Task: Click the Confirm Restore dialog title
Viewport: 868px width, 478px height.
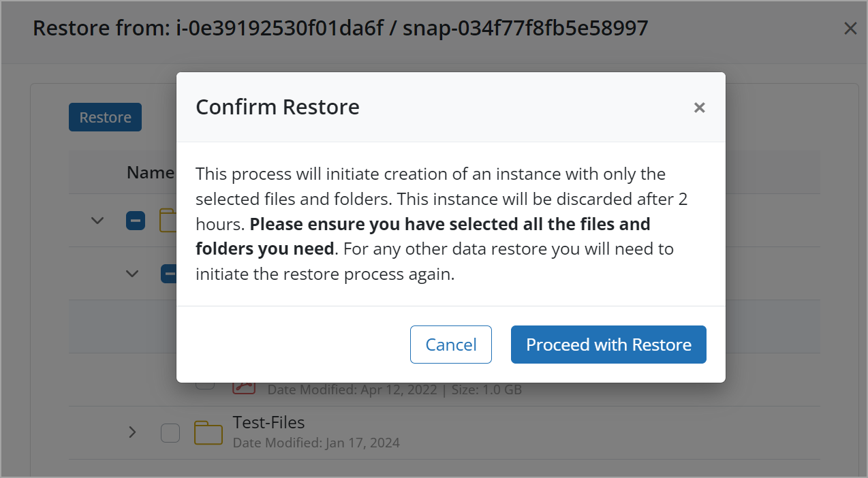Action: pyautogui.click(x=277, y=107)
